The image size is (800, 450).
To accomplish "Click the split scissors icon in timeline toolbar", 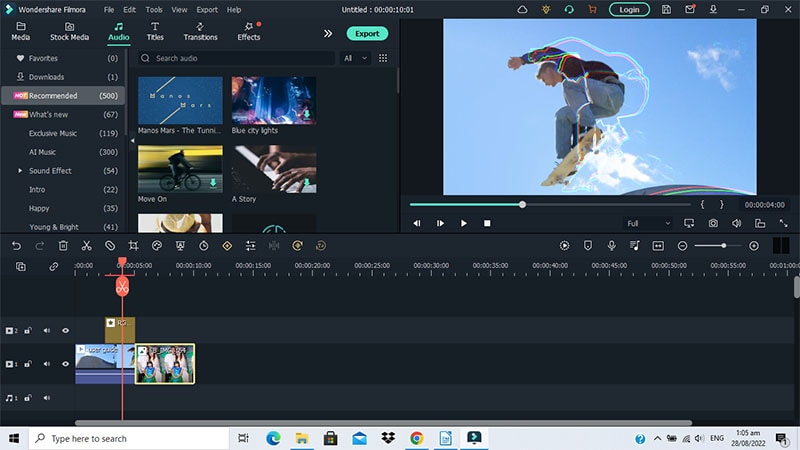I will (x=87, y=245).
